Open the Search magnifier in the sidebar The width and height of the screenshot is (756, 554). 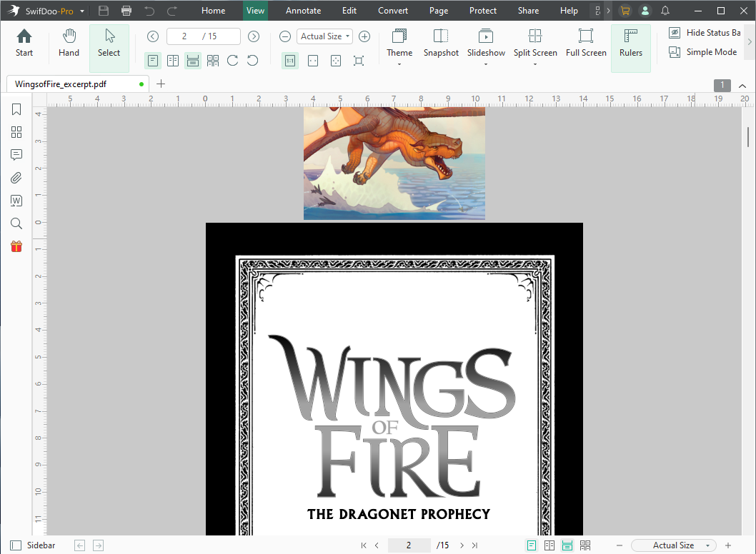click(x=16, y=223)
